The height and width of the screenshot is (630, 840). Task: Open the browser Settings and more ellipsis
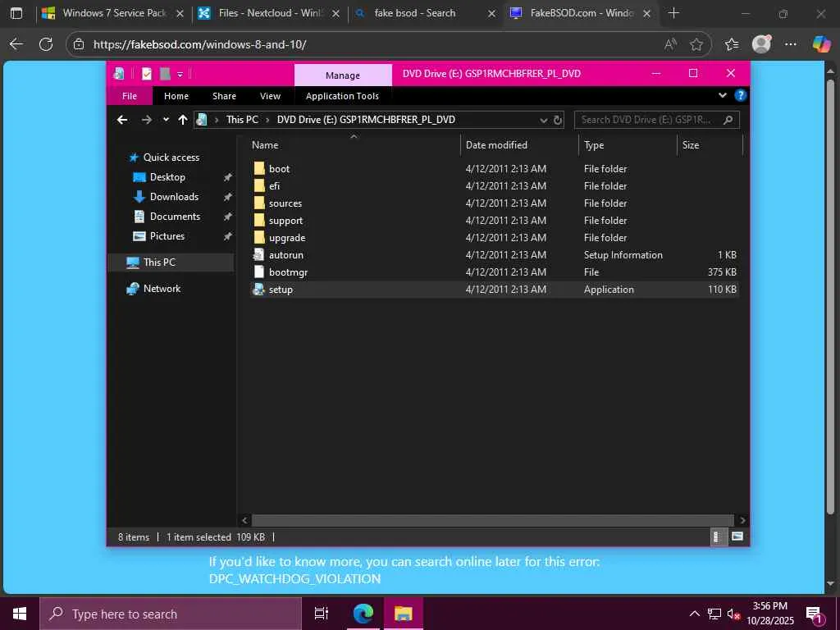point(791,44)
